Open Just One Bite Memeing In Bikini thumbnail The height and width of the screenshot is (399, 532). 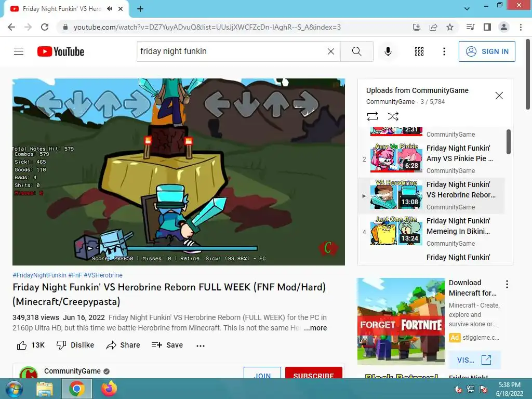tap(396, 231)
